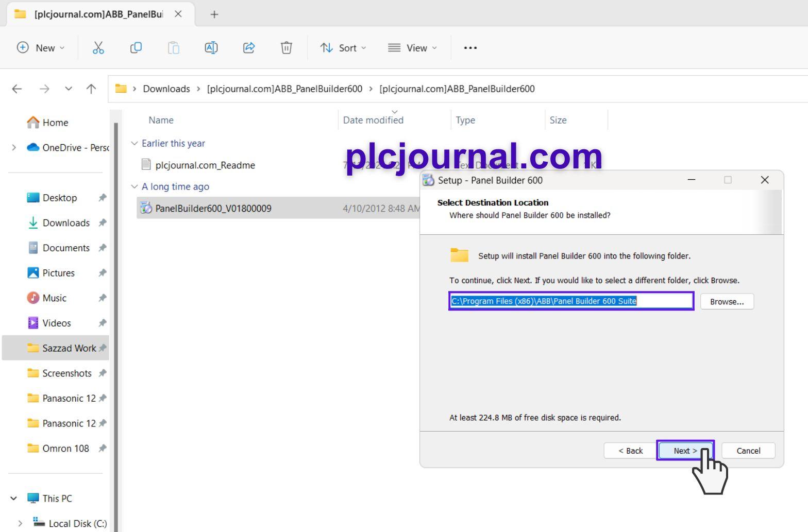Expand the Local Disk (C:) node
This screenshot has height=532, width=808.
[x=20, y=523]
